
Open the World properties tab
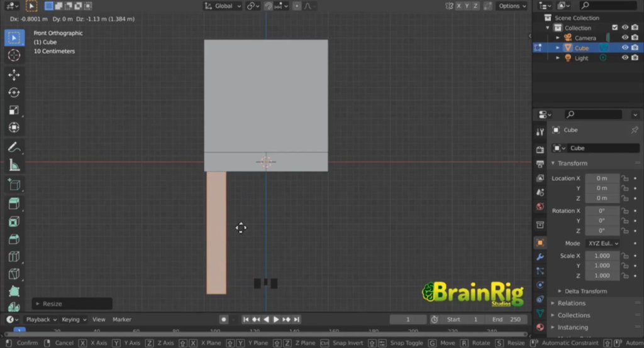[540, 206]
